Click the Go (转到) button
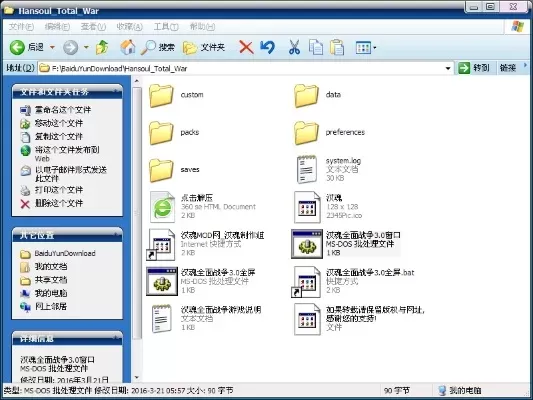Image resolution: width=533 pixels, height=400 pixels. [x=474, y=68]
